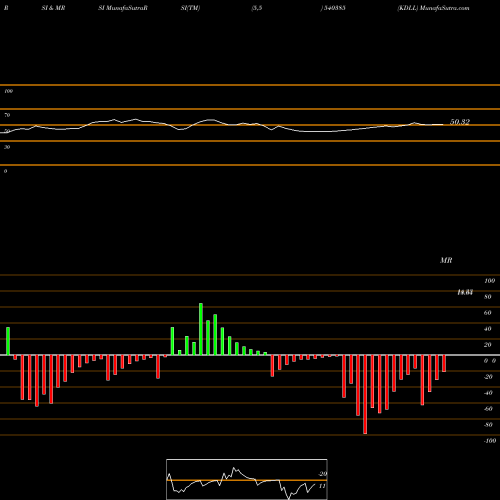Click the MR axis label 40
500x500 pixels.
coord(488,329)
